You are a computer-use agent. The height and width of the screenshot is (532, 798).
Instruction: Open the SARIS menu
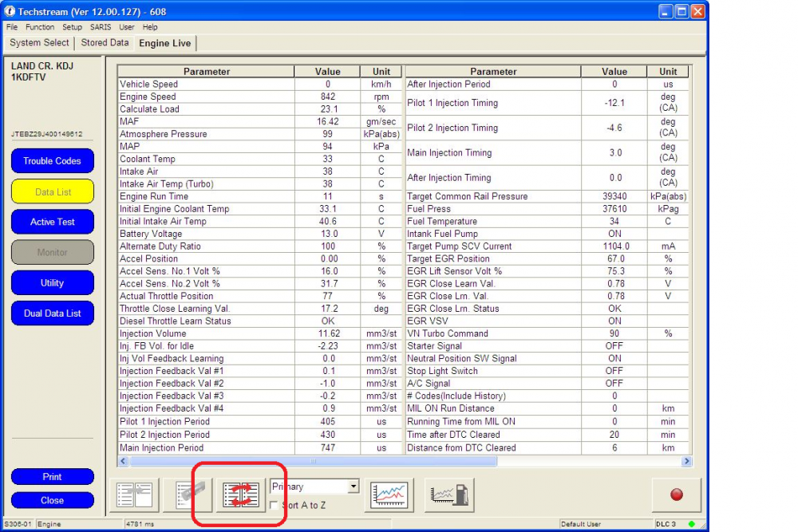[x=101, y=27]
